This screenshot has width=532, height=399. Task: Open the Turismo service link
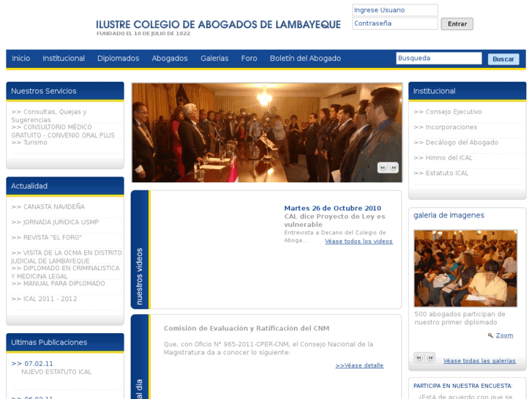click(29, 143)
